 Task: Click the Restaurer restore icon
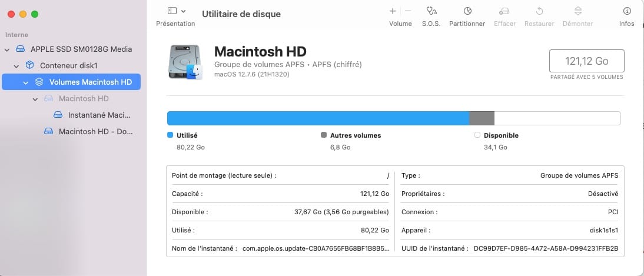coord(539,11)
